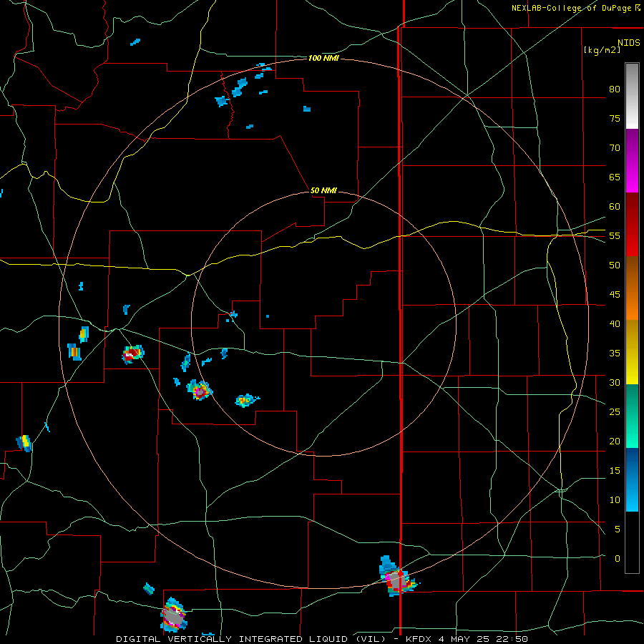Screen dimensions: 644x644
Task: Click the green-teal segment of color bar
Action: 632,416
